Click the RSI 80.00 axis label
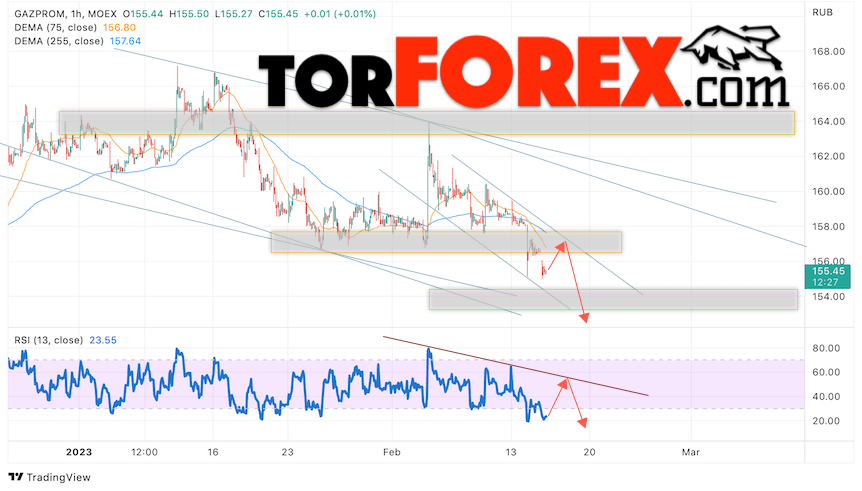Image resolution: width=862 pixels, height=491 pixels. tap(826, 349)
